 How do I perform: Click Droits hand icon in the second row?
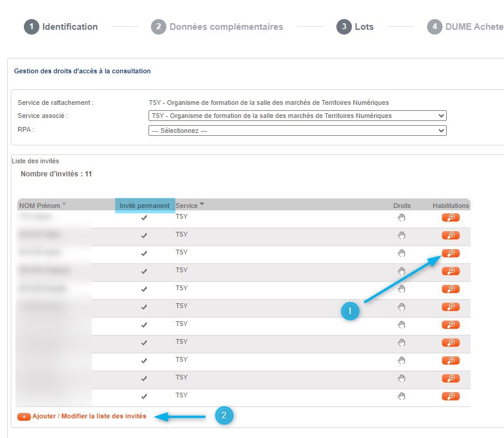[402, 235]
